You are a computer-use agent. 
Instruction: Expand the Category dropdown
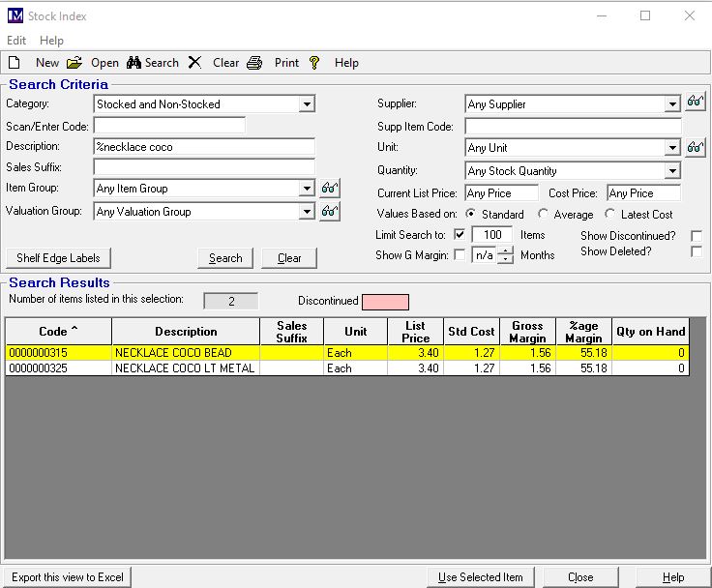pos(307,104)
